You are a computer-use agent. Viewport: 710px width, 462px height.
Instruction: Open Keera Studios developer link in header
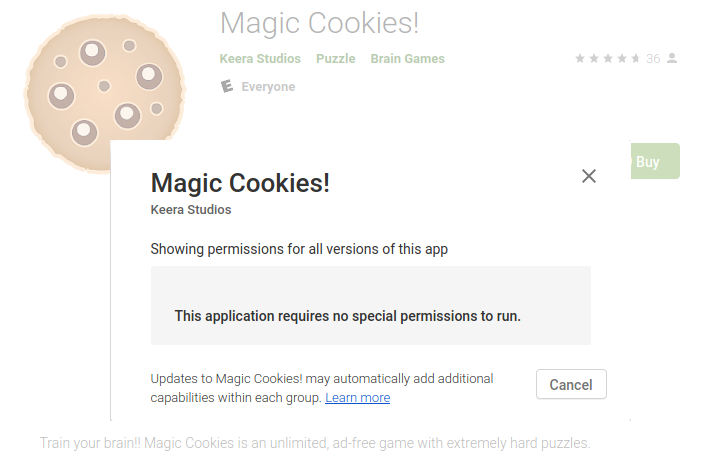click(x=260, y=59)
